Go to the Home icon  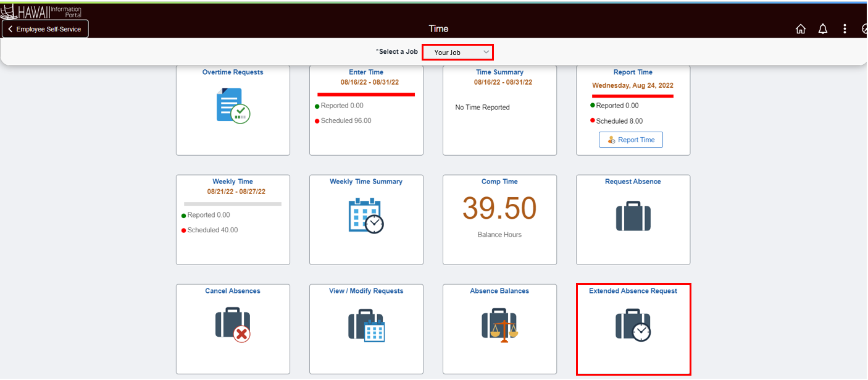pyautogui.click(x=801, y=29)
